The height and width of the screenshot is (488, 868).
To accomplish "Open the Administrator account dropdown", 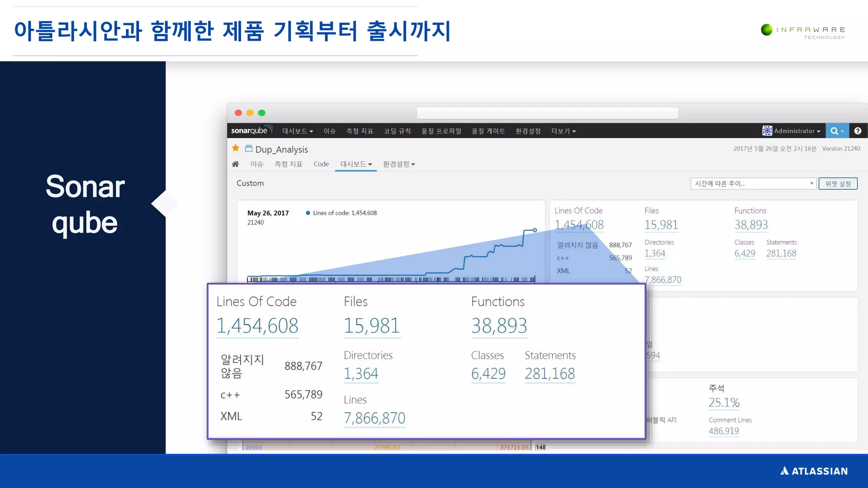I will (797, 131).
